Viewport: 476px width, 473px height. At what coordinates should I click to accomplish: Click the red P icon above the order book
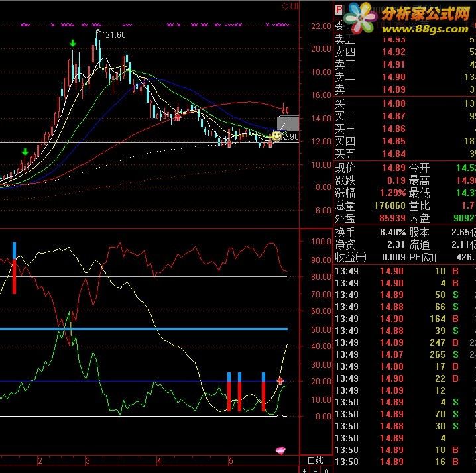(339, 9)
